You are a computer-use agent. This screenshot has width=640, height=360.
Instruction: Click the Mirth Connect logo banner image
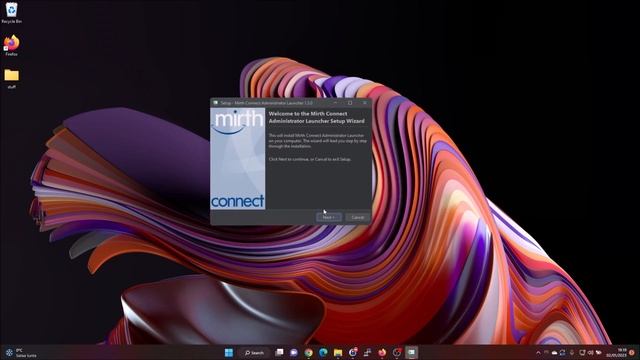tap(238, 159)
